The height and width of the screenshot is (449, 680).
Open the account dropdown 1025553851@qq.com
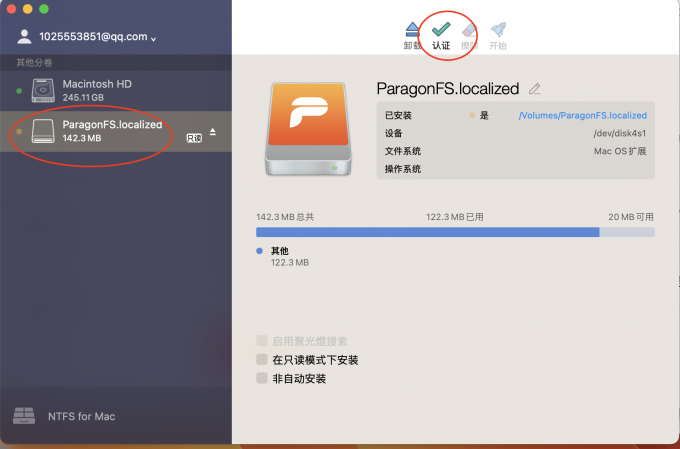(x=98, y=37)
